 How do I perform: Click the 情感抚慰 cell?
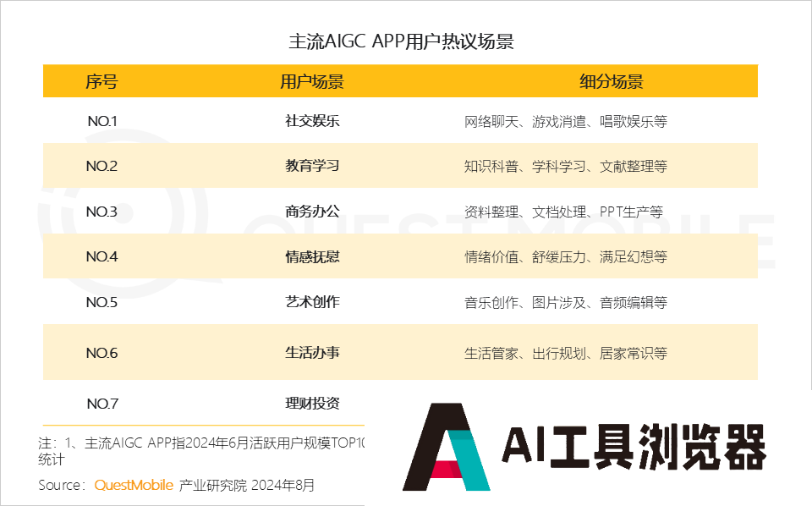(312, 257)
